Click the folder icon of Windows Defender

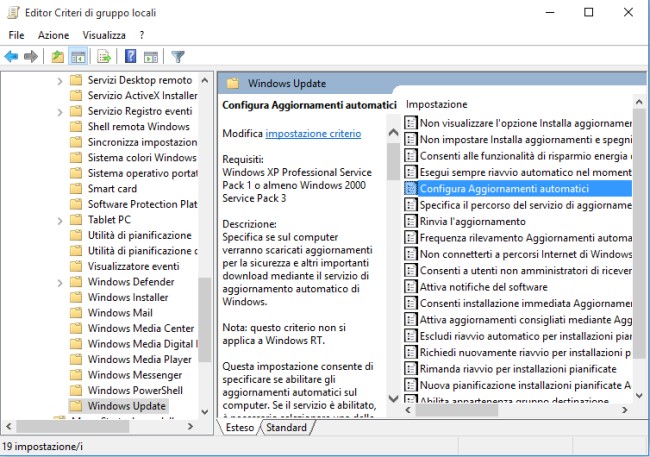tap(76, 282)
